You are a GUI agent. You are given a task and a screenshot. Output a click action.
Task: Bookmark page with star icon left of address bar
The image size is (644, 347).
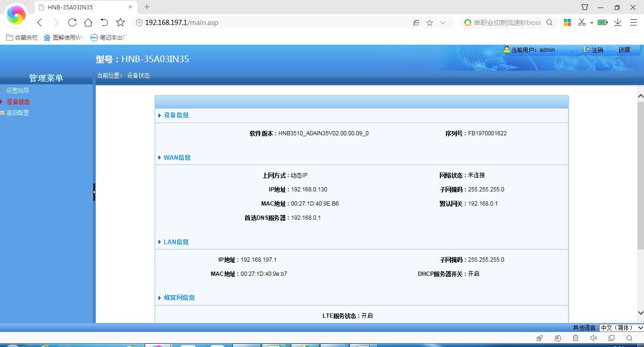(x=120, y=23)
